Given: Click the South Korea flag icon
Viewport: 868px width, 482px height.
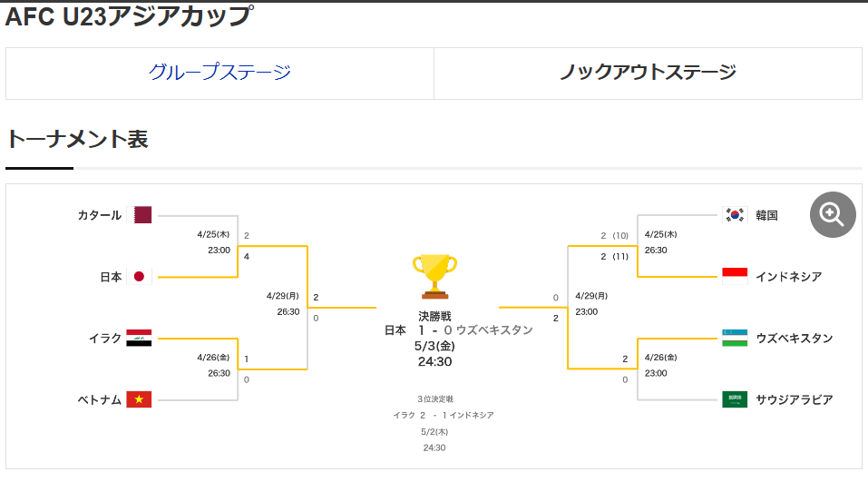Looking at the screenshot, I should click(735, 215).
